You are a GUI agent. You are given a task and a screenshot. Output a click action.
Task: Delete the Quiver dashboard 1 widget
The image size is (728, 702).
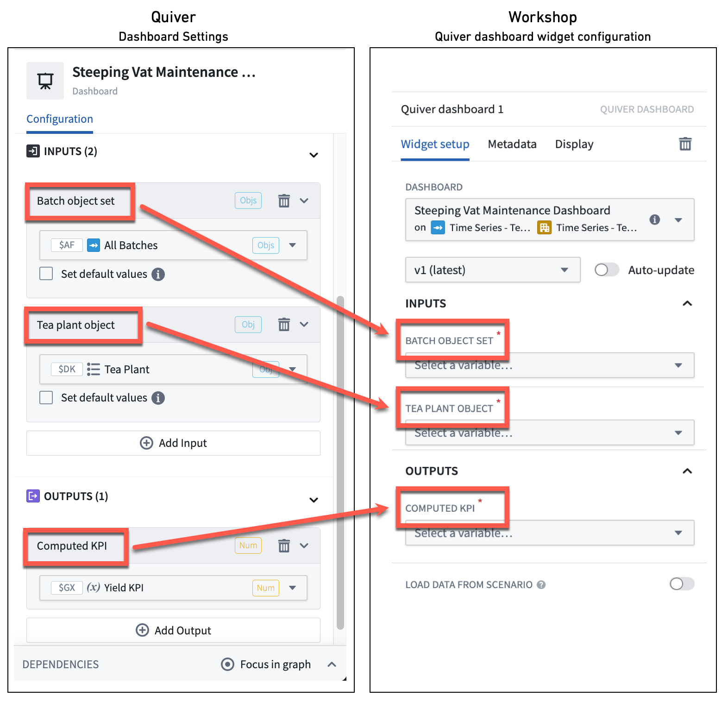pos(685,144)
